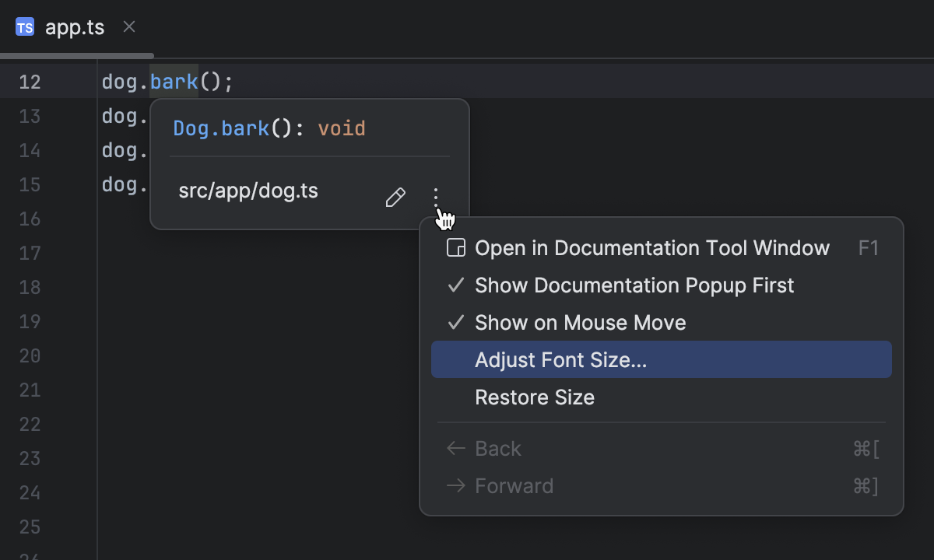Switch to the app.ts editor tab

(x=75, y=26)
